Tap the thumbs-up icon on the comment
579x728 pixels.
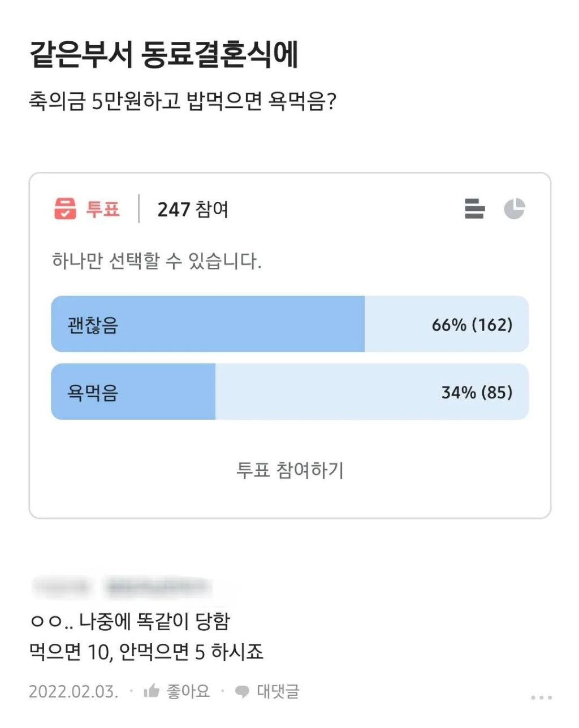[x=152, y=691]
